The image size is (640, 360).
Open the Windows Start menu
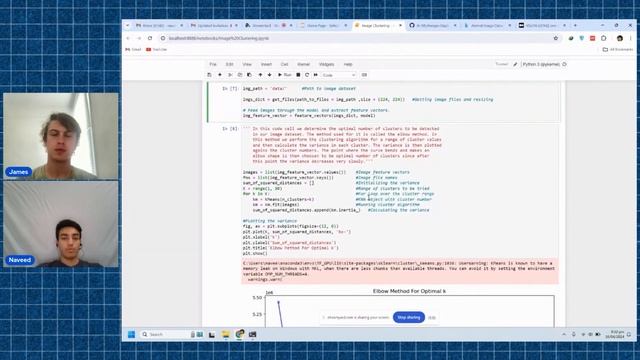(x=131, y=334)
